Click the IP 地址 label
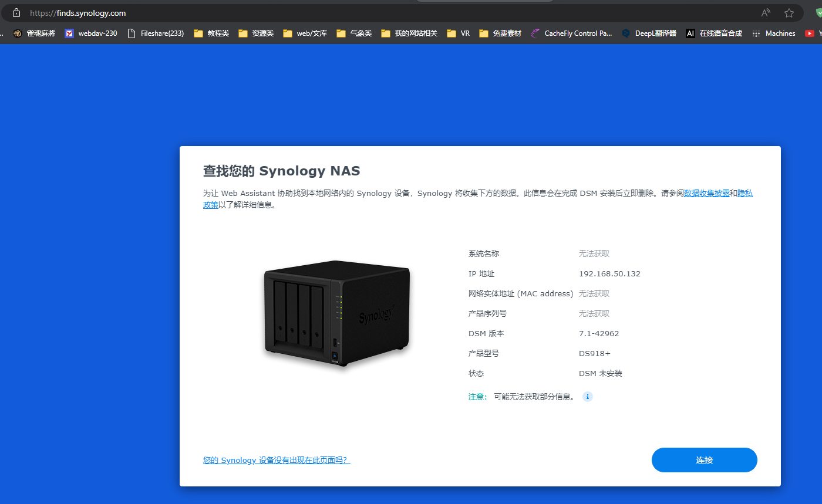The image size is (822, 504). (481, 274)
